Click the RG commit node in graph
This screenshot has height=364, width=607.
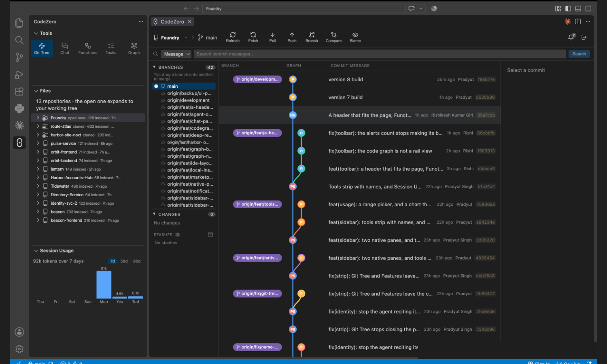point(293,115)
